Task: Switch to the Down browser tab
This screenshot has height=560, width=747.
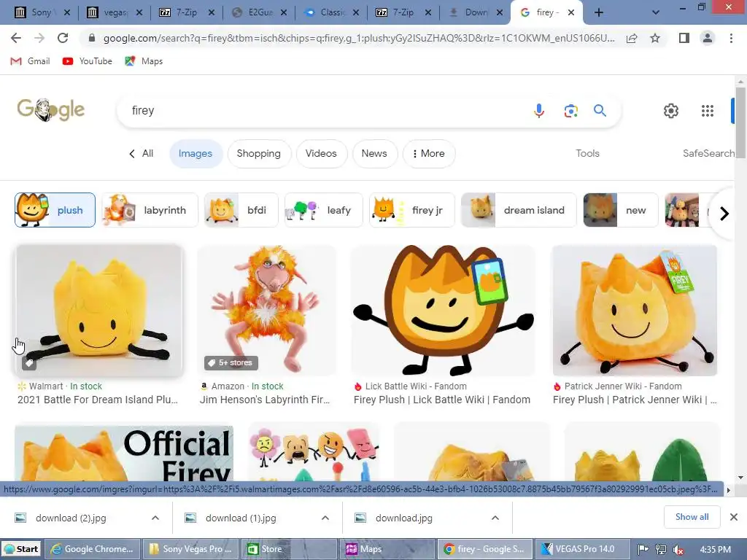Action: [x=476, y=12]
